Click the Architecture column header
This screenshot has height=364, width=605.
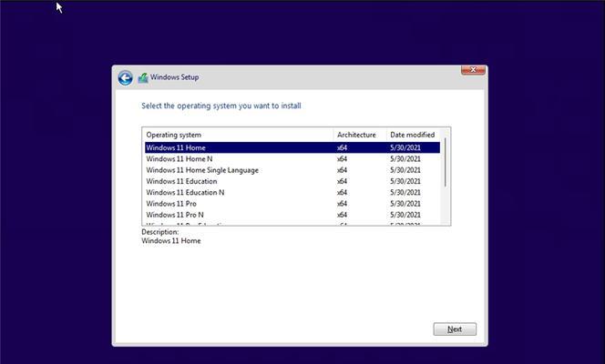coord(360,135)
